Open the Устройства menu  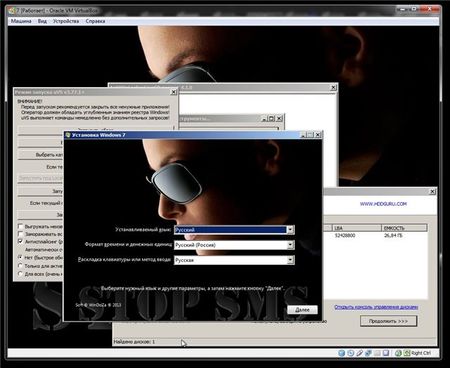click(x=66, y=21)
